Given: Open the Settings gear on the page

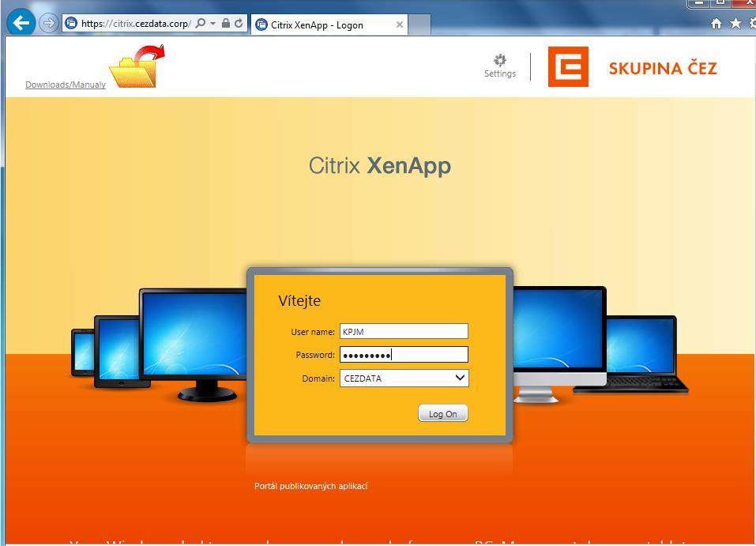Looking at the screenshot, I should click(500, 60).
